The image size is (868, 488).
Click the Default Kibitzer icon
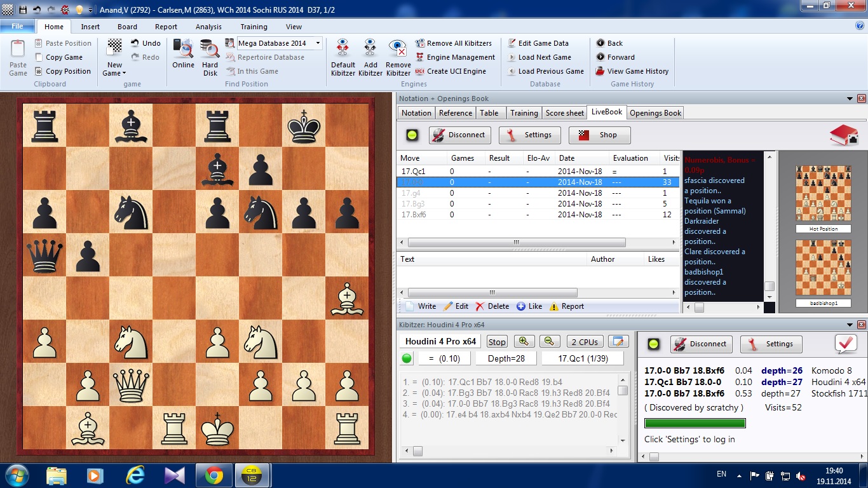coord(342,49)
